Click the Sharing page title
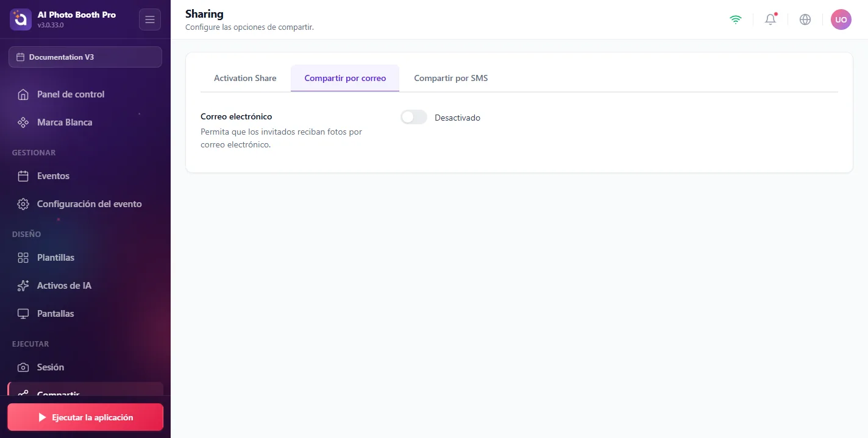This screenshot has width=868, height=438. (204, 14)
